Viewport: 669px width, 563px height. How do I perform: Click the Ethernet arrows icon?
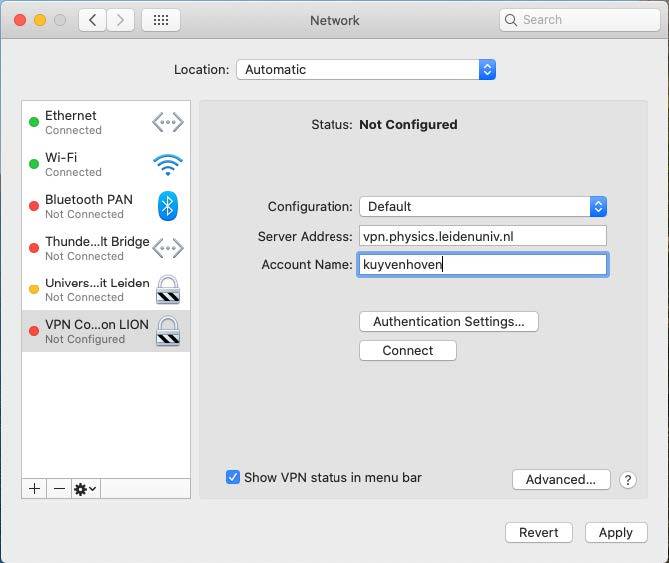pos(168,122)
